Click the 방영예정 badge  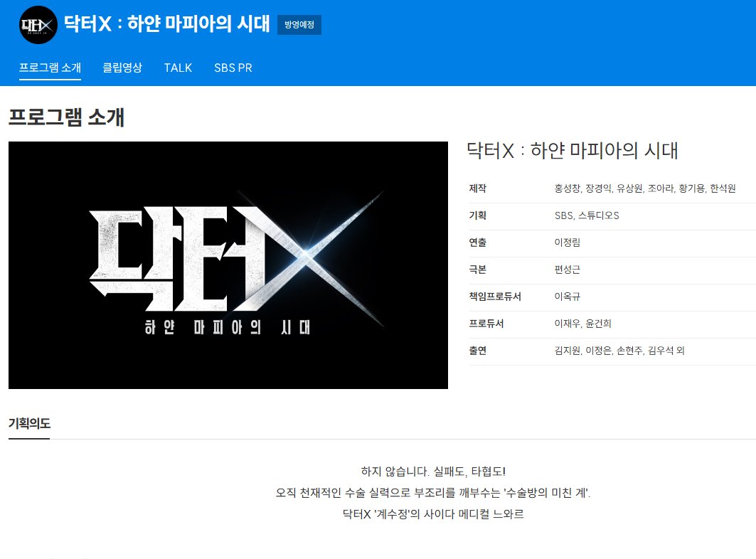tap(299, 25)
